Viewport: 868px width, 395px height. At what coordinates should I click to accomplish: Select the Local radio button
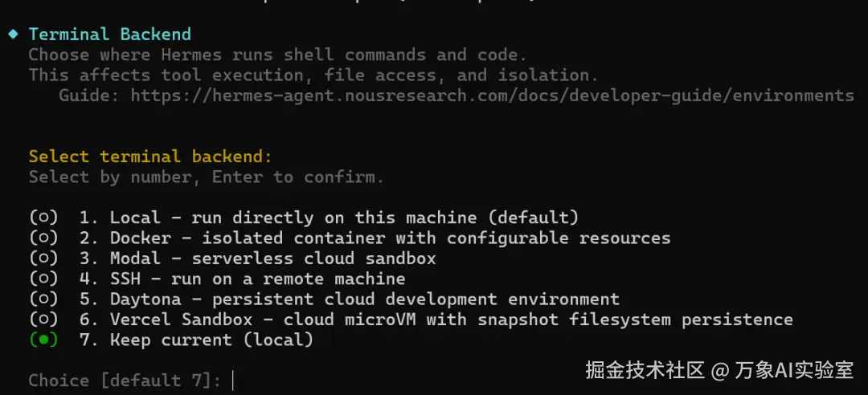pos(43,218)
